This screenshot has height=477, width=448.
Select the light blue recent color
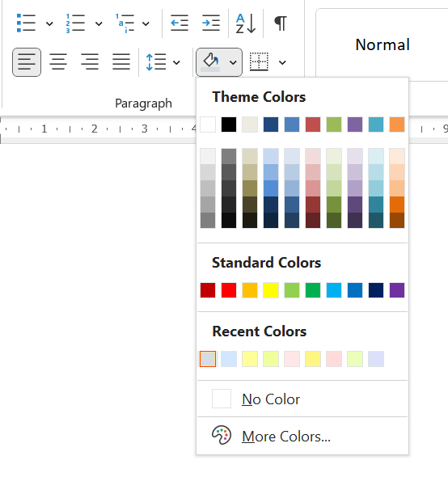(229, 359)
